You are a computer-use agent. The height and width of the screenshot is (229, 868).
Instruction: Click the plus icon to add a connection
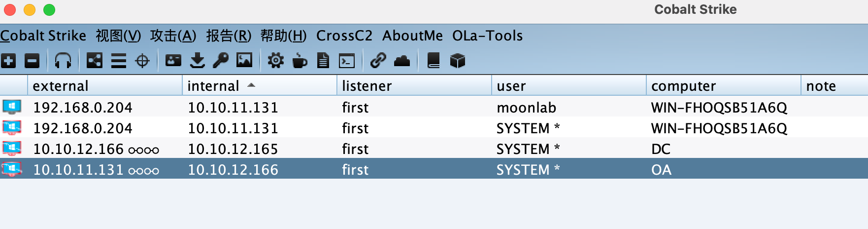point(8,61)
